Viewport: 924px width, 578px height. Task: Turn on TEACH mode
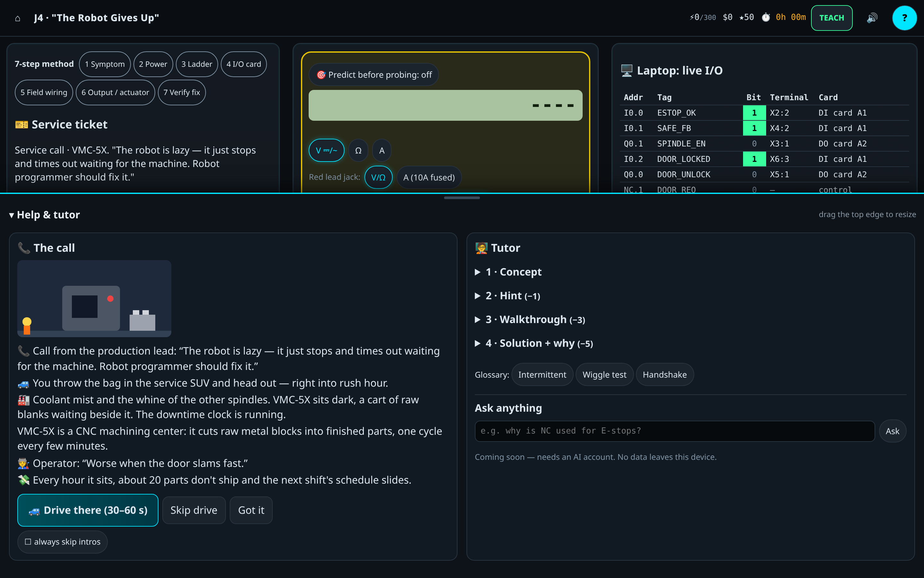click(832, 18)
